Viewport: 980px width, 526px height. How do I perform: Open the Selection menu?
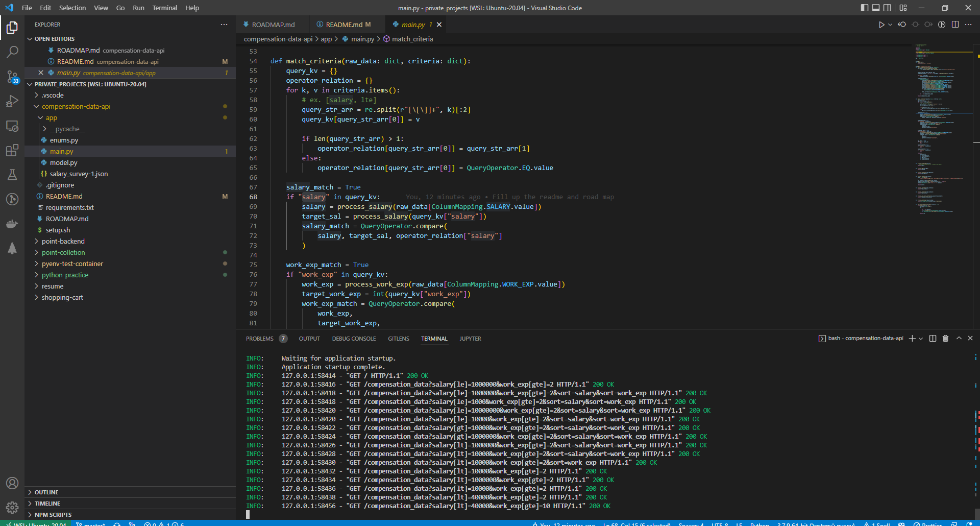(72, 8)
